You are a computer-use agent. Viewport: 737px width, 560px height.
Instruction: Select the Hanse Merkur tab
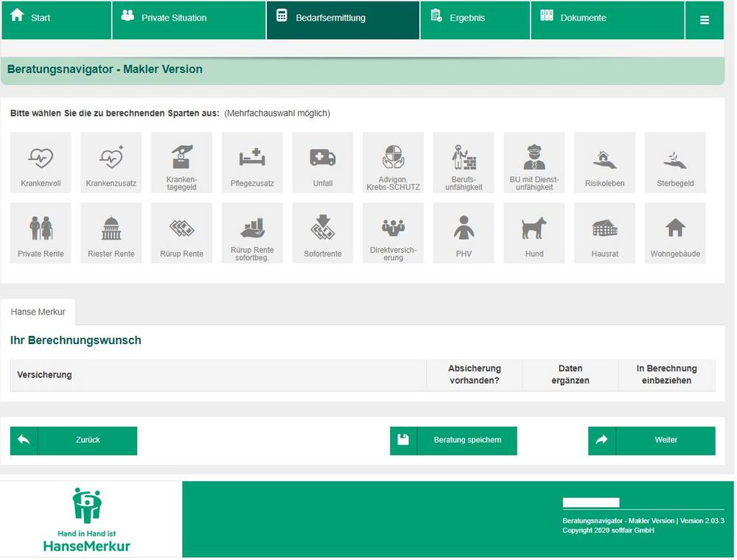(x=38, y=312)
